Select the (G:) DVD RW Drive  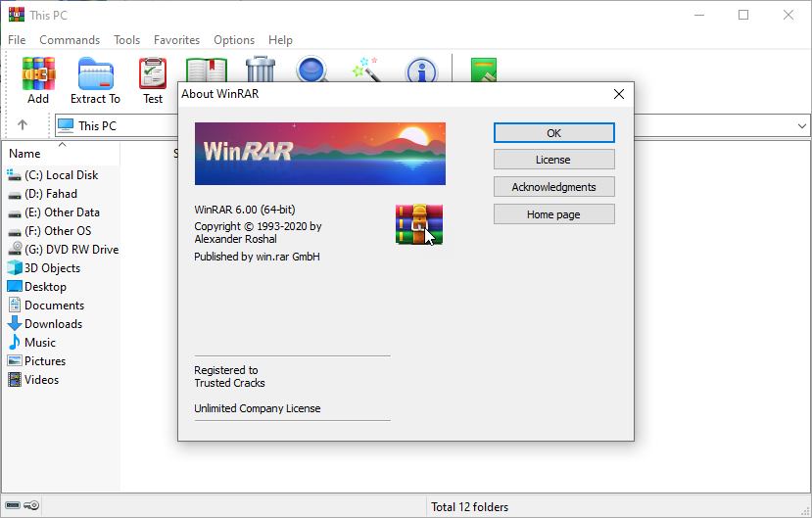[63, 250]
